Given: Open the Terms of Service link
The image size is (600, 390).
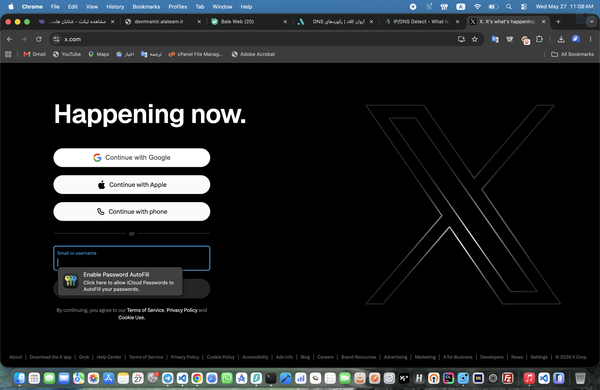Looking at the screenshot, I should (145, 310).
